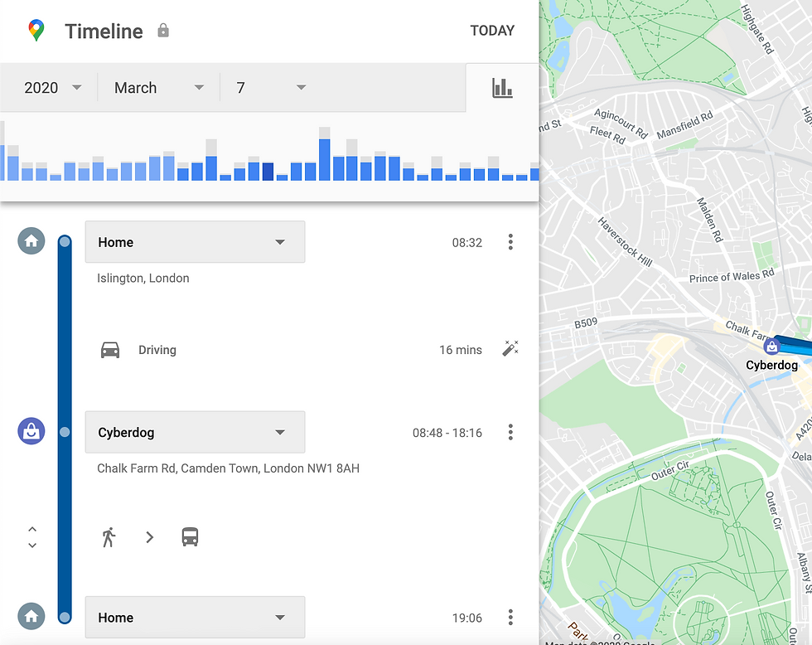
Task: Toggle the bar chart activity histogram icon
Action: [502, 88]
